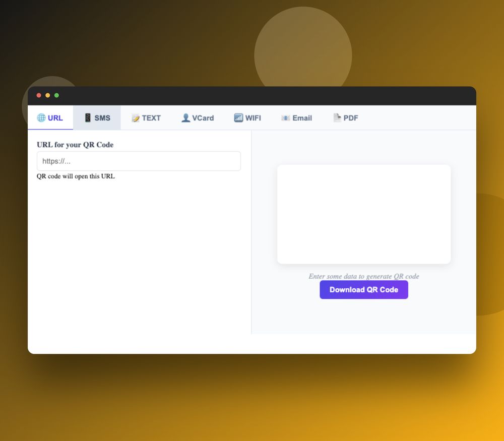Click the document icon on PDF tab
The image size is (504, 441).
(x=337, y=117)
